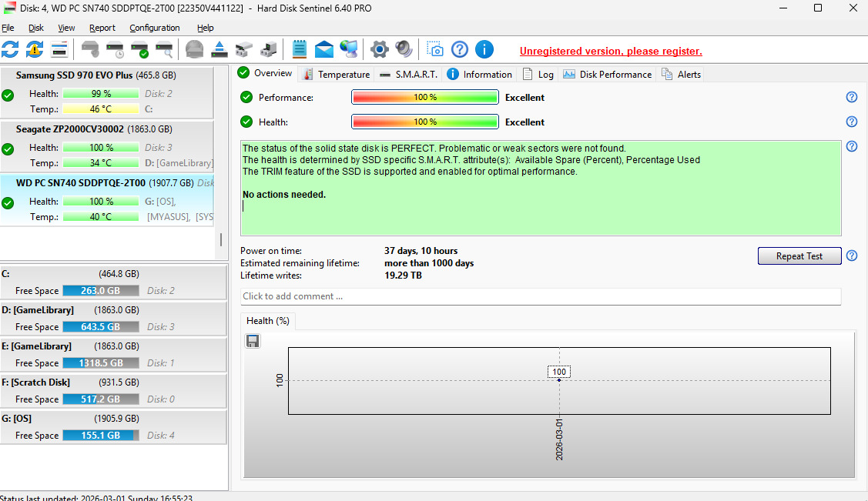Click the green status description text box
Screen dimensions: 868x501
(541, 188)
